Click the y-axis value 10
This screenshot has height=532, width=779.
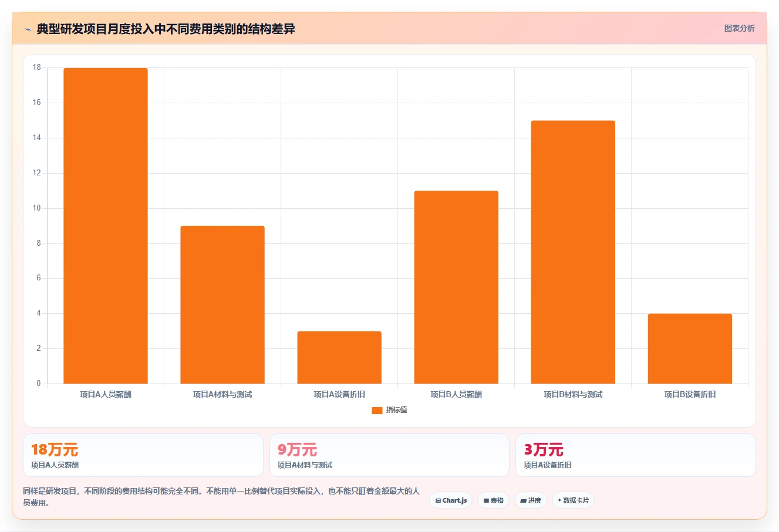pyautogui.click(x=37, y=208)
